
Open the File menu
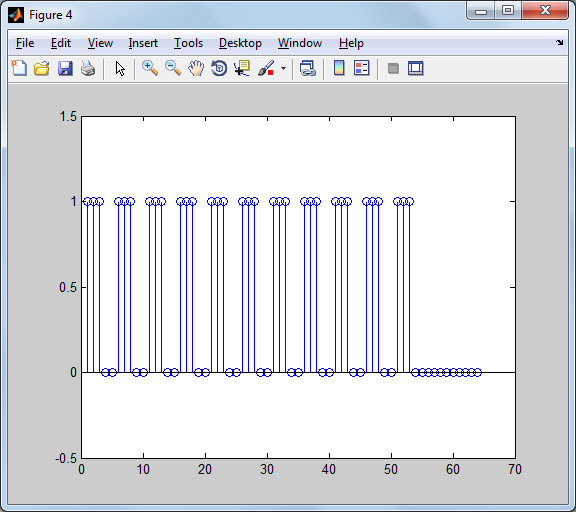tap(25, 43)
